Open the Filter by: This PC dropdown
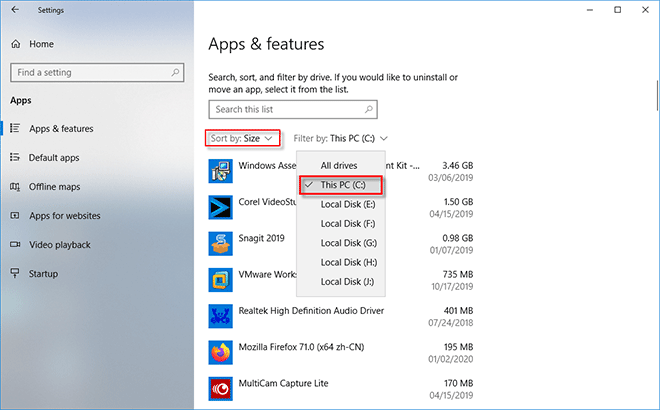This screenshot has width=660, height=410. [341, 138]
